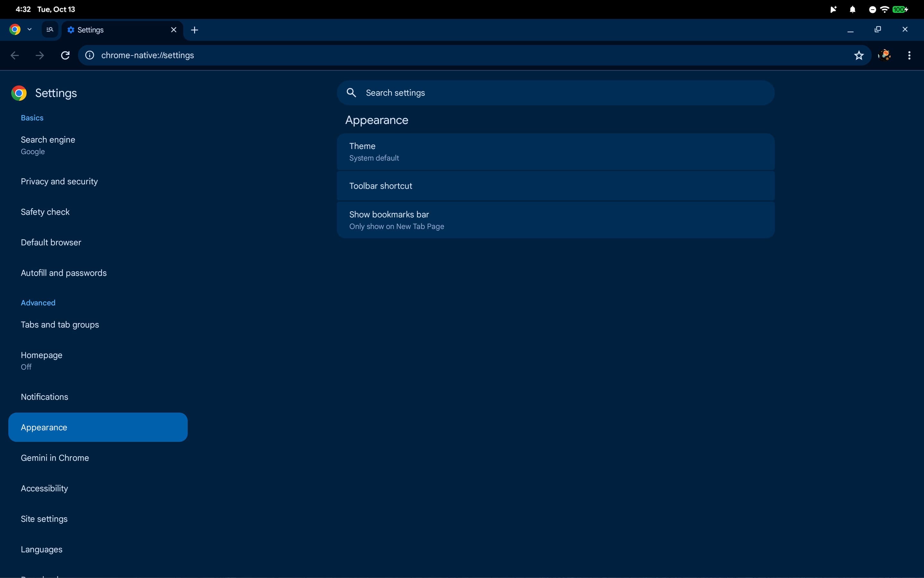Click the clock showing 4:32

[x=23, y=9]
